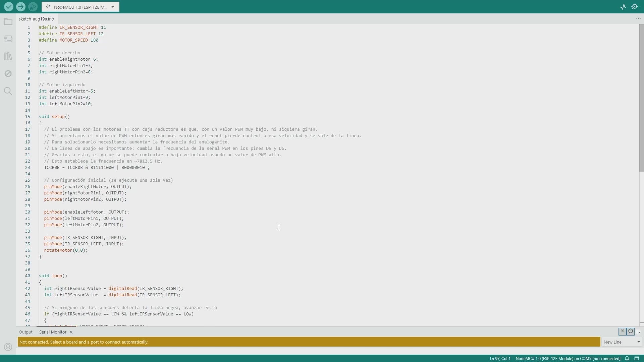Toggle autoscroll in Serial Monitor
The height and width of the screenshot is (362, 644).
pyautogui.click(x=623, y=331)
